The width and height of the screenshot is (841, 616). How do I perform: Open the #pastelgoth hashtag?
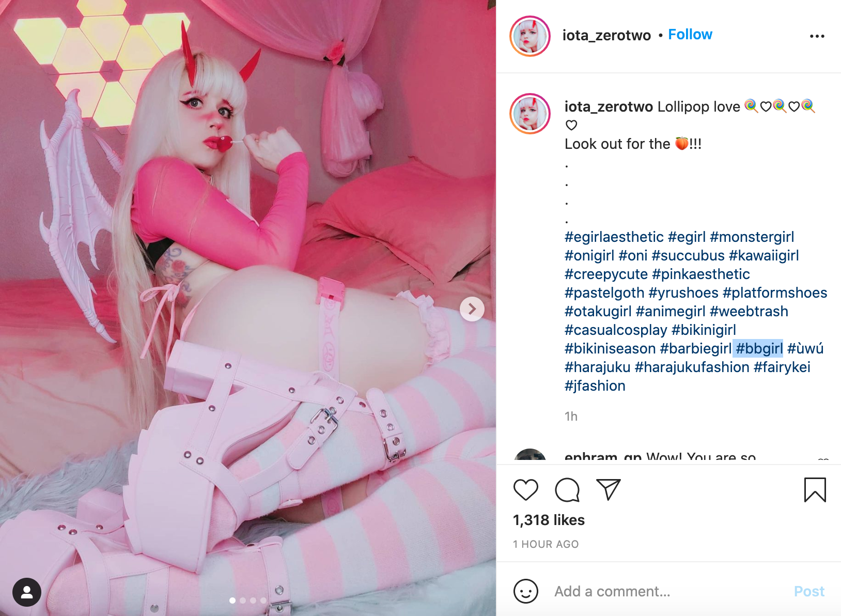point(604,292)
